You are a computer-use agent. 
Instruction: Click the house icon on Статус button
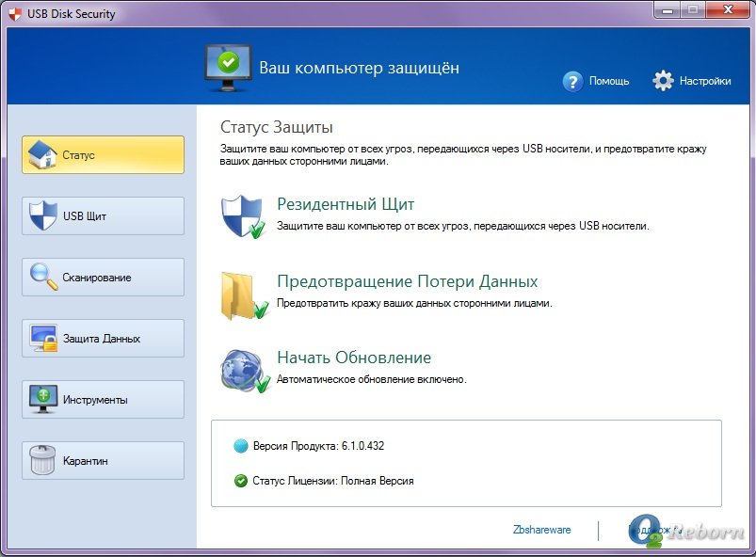[x=42, y=154]
